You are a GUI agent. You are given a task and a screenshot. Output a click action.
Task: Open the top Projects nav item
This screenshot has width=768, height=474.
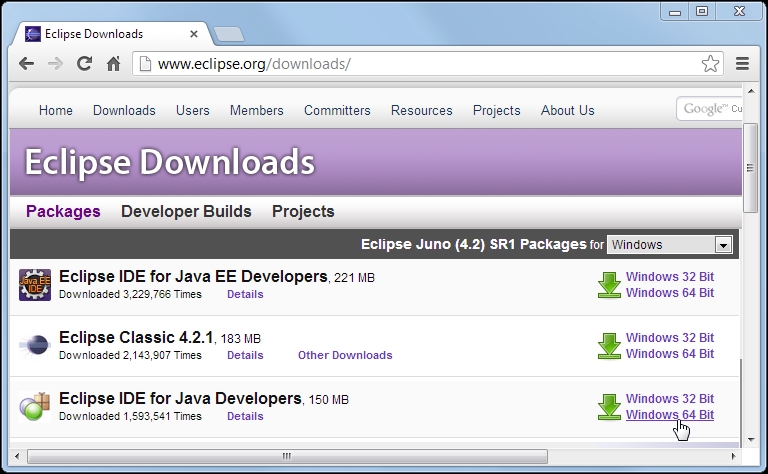(497, 110)
